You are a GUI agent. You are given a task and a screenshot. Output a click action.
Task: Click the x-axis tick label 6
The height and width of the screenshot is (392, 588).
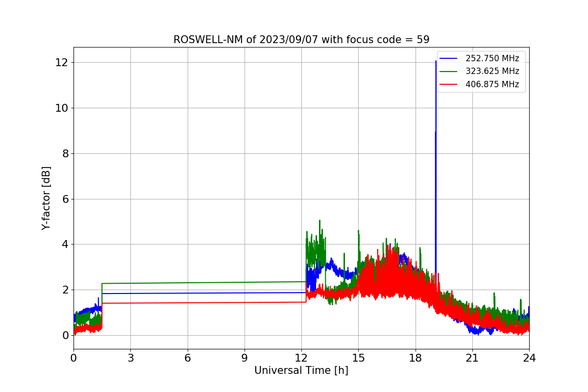coord(188,358)
